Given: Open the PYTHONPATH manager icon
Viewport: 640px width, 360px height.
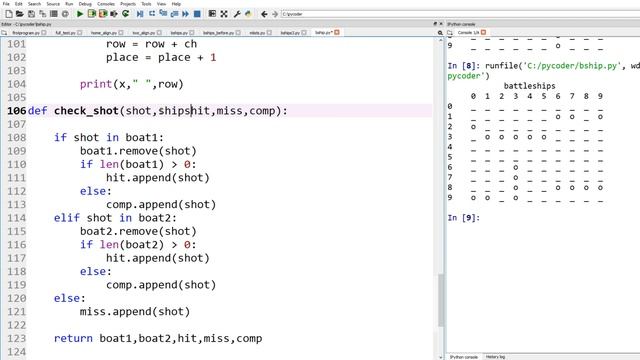Looking at the screenshot, I should tap(248, 14).
